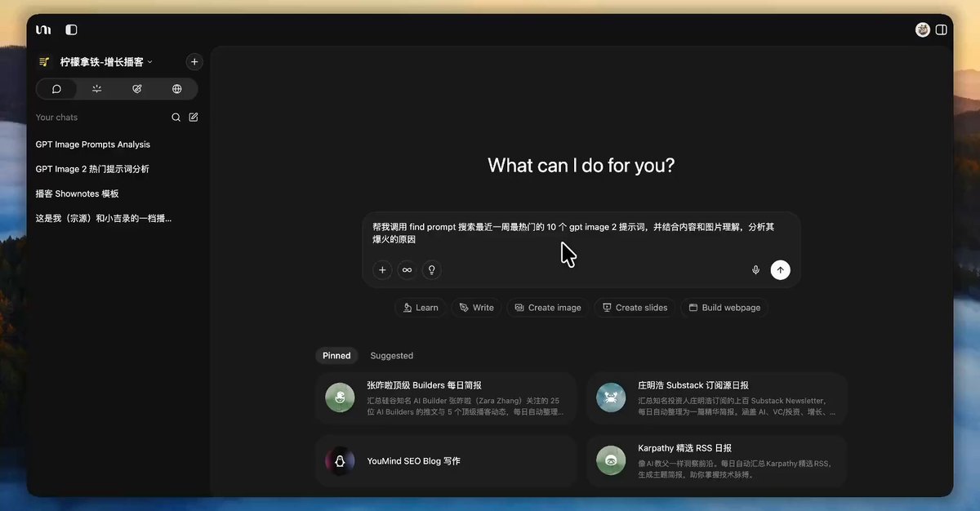Select the globe tab in sidebar
Screen dimensions: 980x511
177,89
